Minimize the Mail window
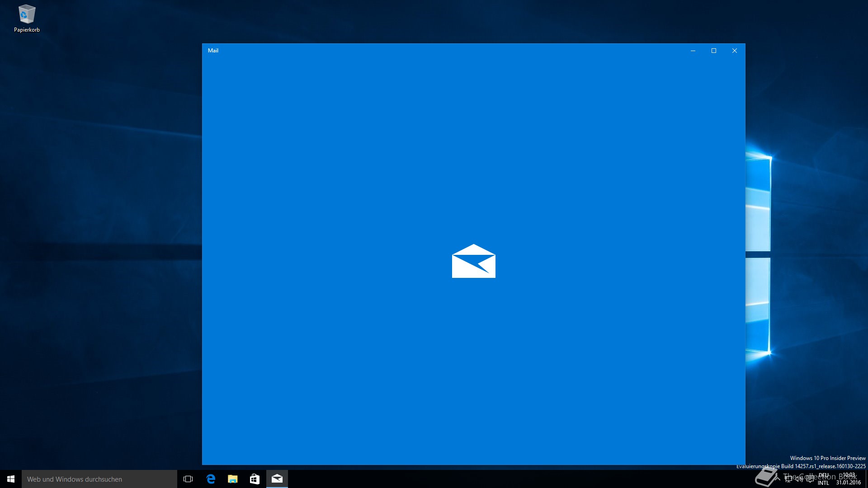 click(x=693, y=51)
